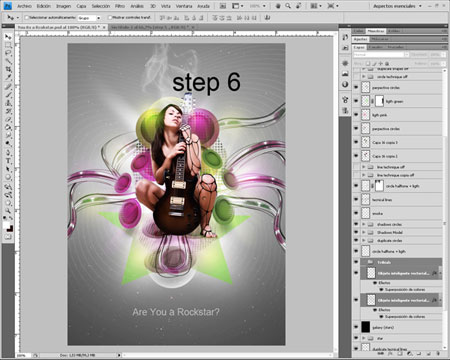Hide the Capa 36 copia 3 layer

pyautogui.click(x=356, y=142)
